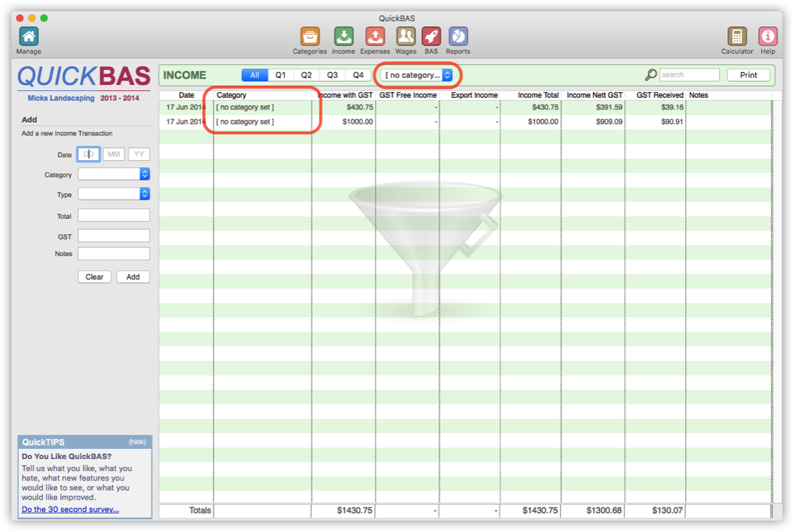Viewport: 794px width, 532px height.
Task: Click the search magnifier icon
Action: click(x=651, y=75)
